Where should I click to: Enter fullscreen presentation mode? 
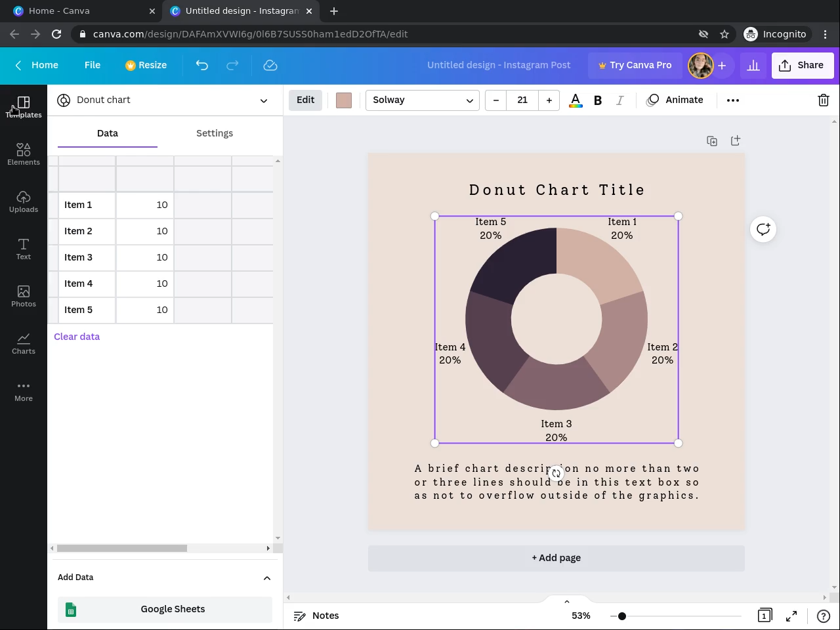[x=791, y=616]
